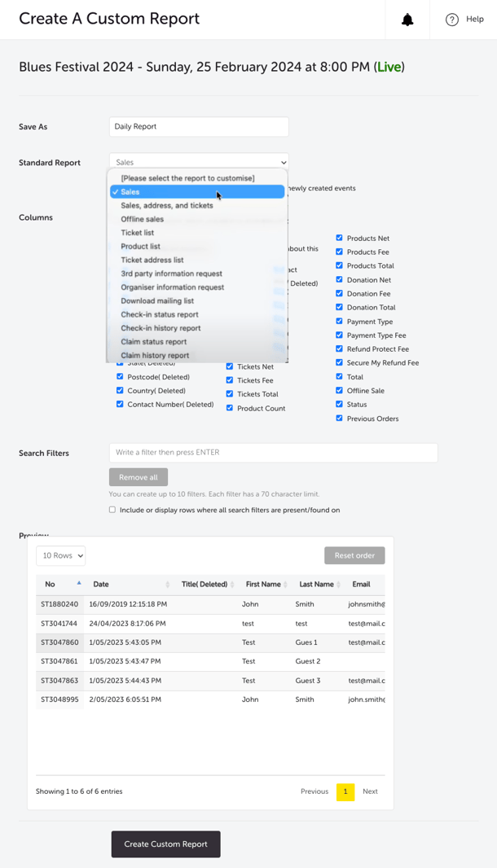Select Sales in the report list
This screenshot has width=497, height=868.
tap(197, 191)
